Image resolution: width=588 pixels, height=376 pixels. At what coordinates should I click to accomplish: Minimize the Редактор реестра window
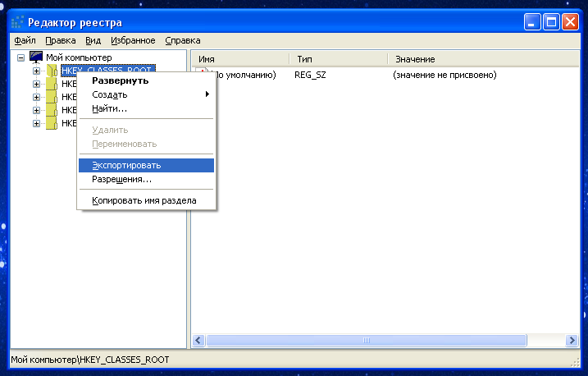pyautogui.click(x=532, y=22)
